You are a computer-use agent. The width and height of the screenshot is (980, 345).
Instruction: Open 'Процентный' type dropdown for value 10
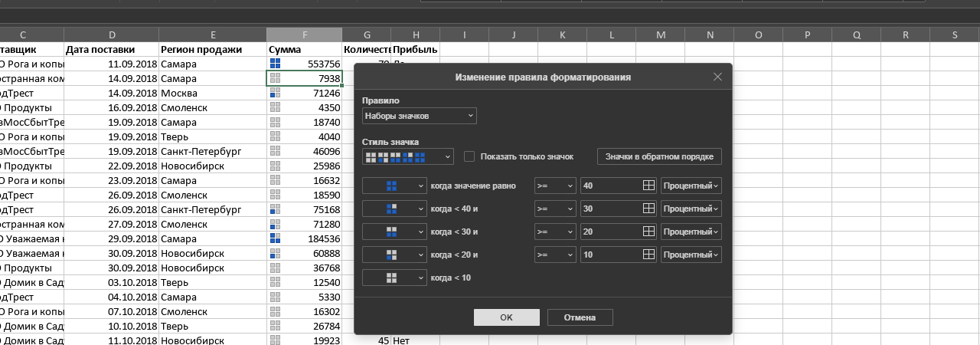(x=691, y=255)
